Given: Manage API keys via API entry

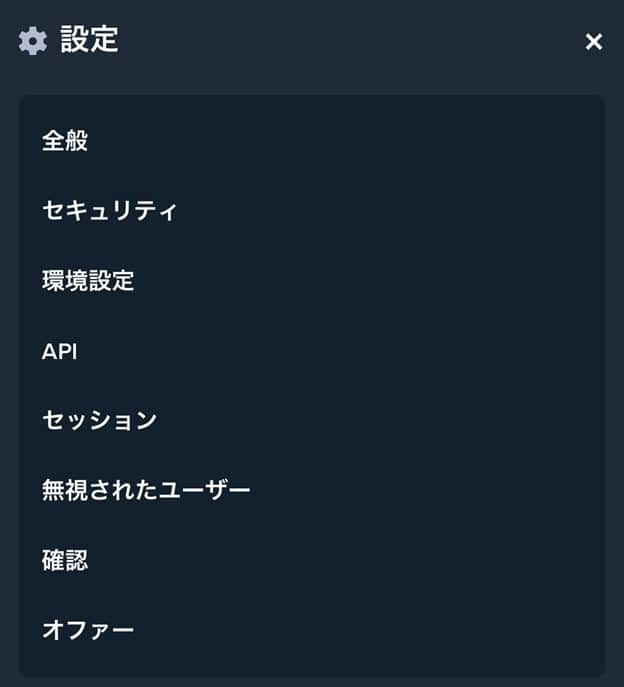Looking at the screenshot, I should pyautogui.click(x=60, y=351).
